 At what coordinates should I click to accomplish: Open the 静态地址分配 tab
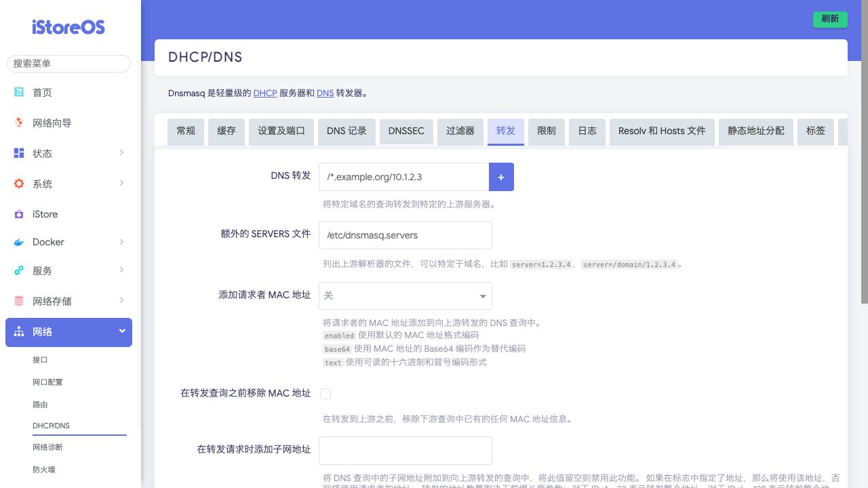[x=755, y=131]
